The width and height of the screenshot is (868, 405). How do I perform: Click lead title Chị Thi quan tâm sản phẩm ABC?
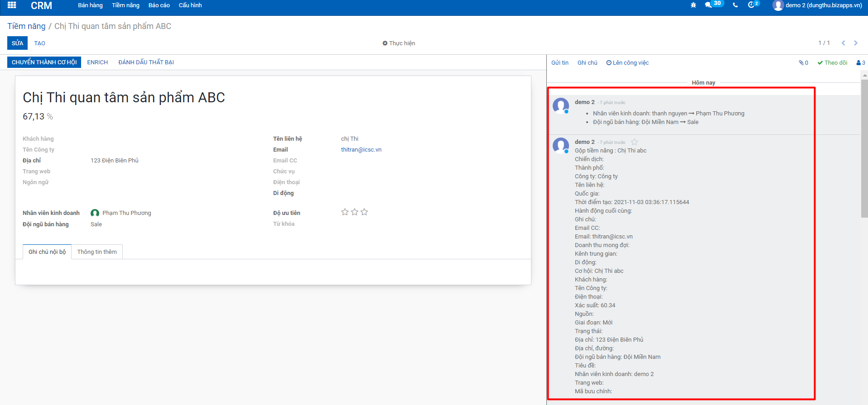124,98
